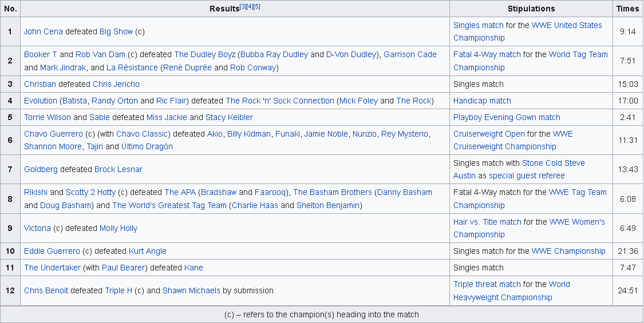Open citation reference [5] in Results header
This screenshot has height=323, width=644.
click(x=256, y=6)
